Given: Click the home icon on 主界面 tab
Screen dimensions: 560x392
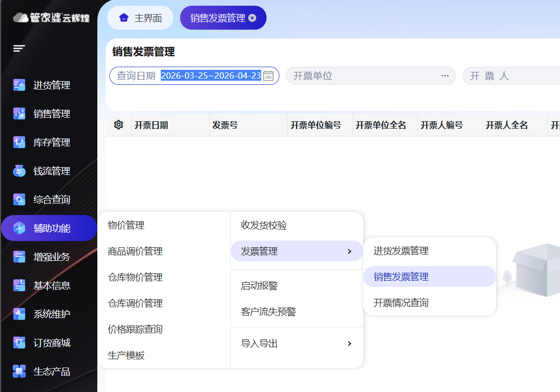Looking at the screenshot, I should (123, 18).
